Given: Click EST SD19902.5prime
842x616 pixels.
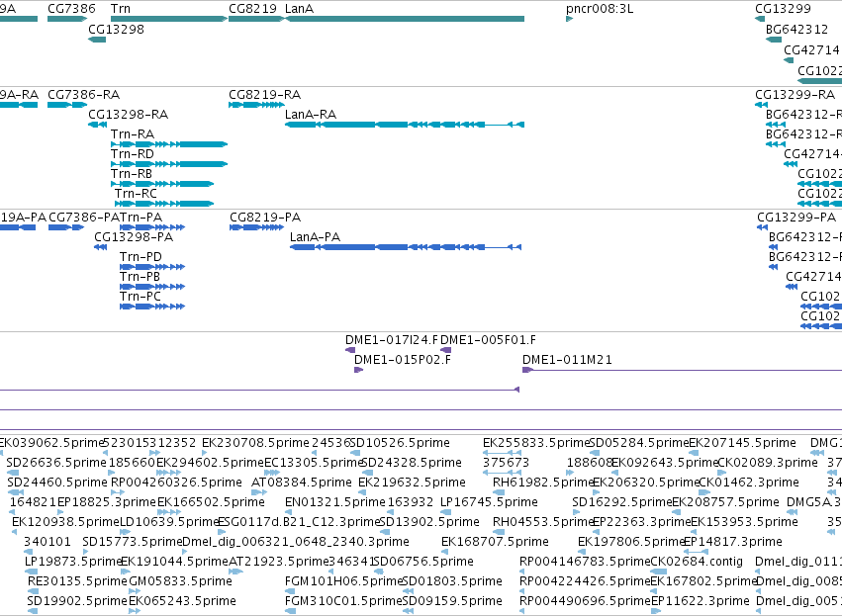Looking at the screenshot, I should coord(77,601).
